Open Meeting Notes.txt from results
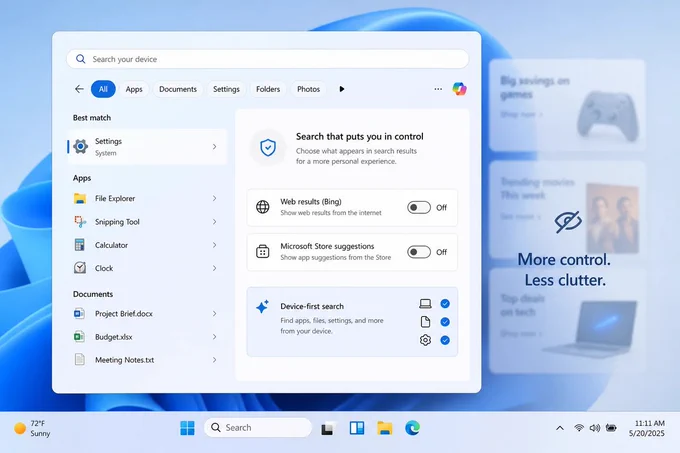 [147, 360]
